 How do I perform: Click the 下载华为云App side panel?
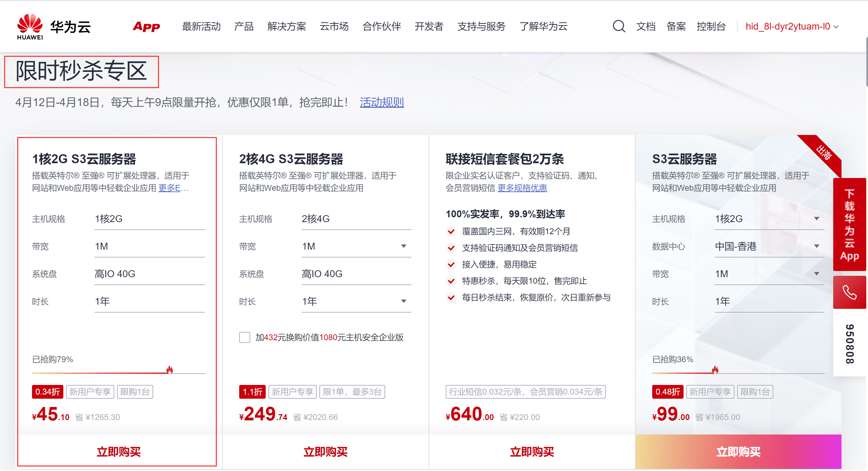tap(849, 224)
